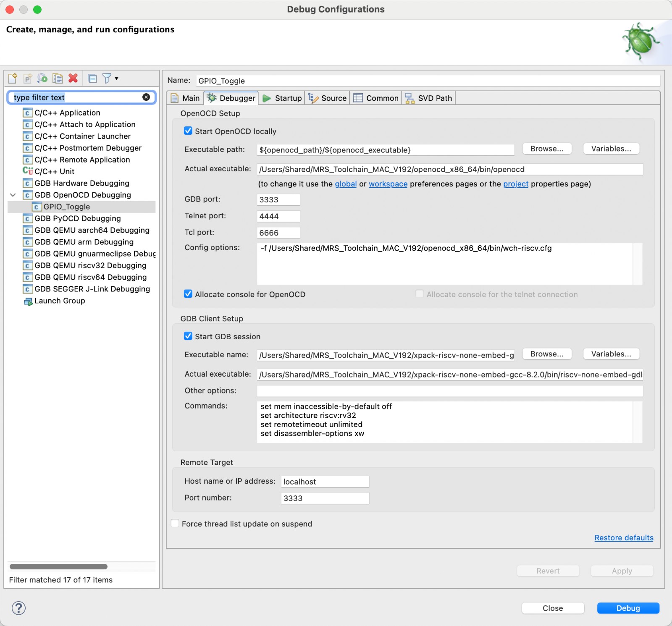Click Browse for GDB executable name
Screen dimensions: 672x626
547,354
